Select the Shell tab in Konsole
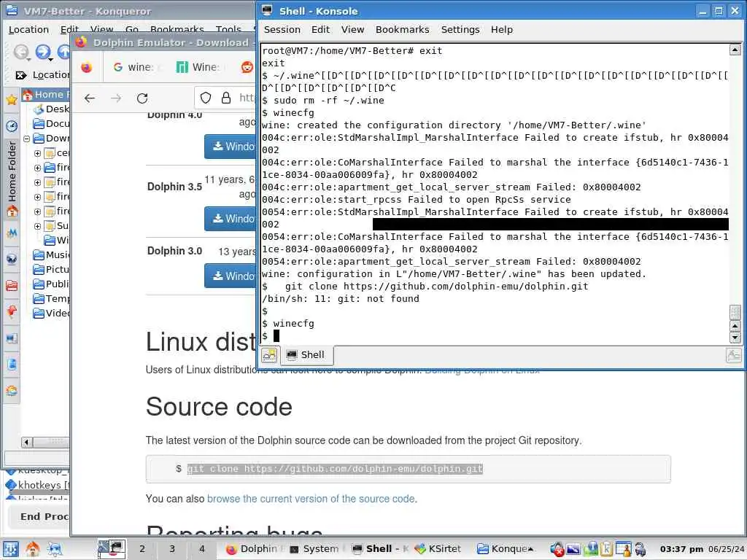This screenshot has width=747, height=560. (x=306, y=355)
